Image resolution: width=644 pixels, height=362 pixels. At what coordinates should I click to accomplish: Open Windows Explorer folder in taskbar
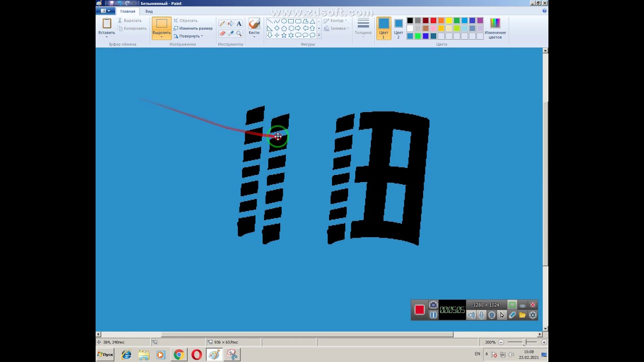click(144, 355)
